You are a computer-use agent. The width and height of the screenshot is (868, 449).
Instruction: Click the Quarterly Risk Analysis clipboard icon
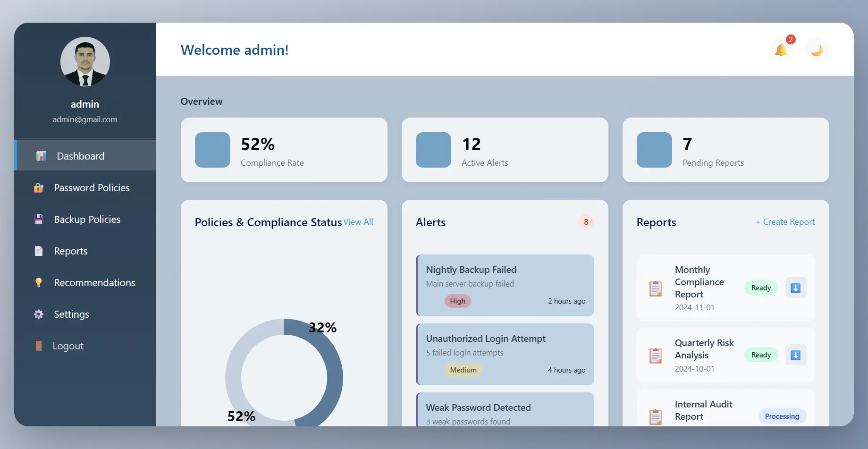(656, 356)
